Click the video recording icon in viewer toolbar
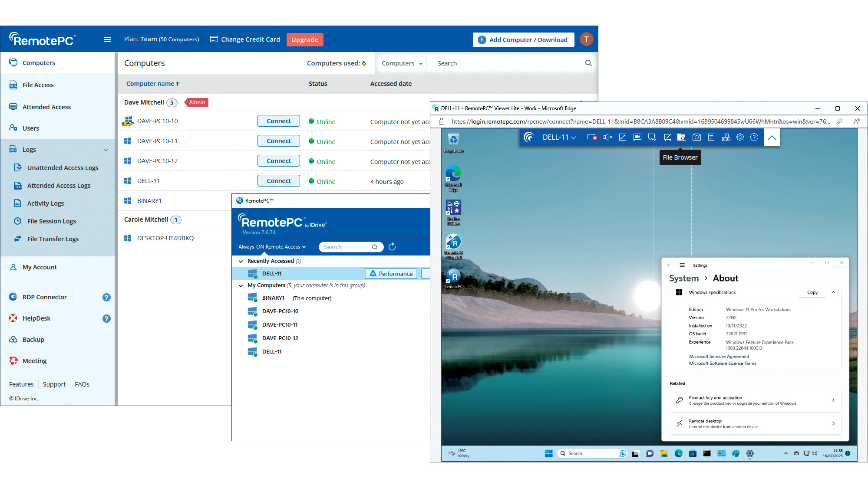Screen dimensions: 868x488 637,137
